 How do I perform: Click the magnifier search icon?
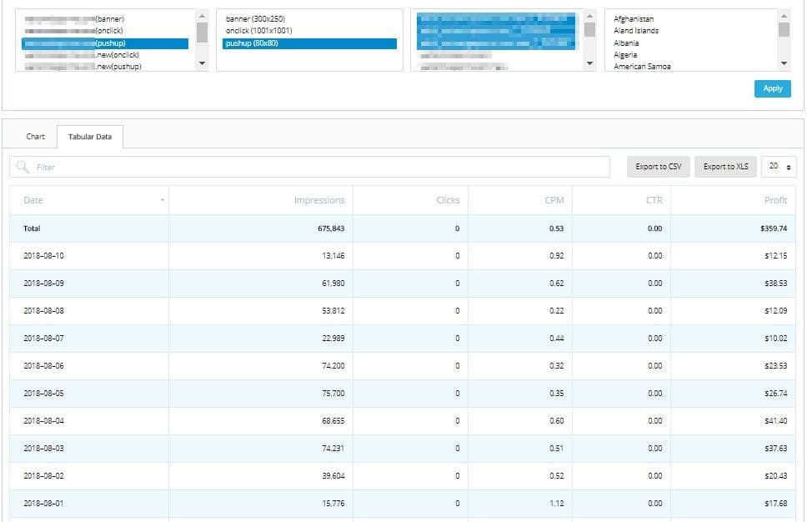click(x=23, y=167)
